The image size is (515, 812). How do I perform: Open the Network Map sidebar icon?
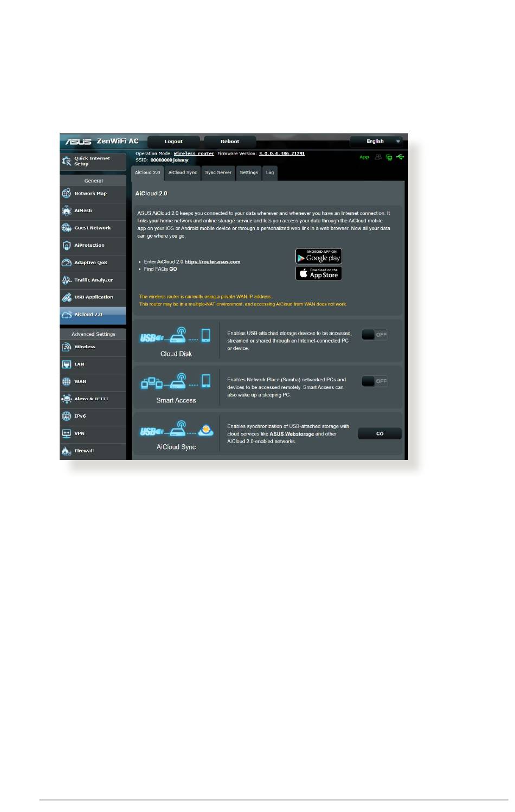[67, 194]
